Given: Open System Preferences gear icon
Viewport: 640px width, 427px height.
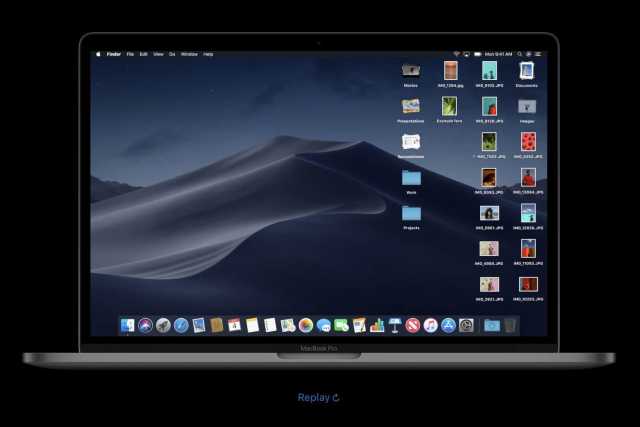Looking at the screenshot, I should coord(466,325).
